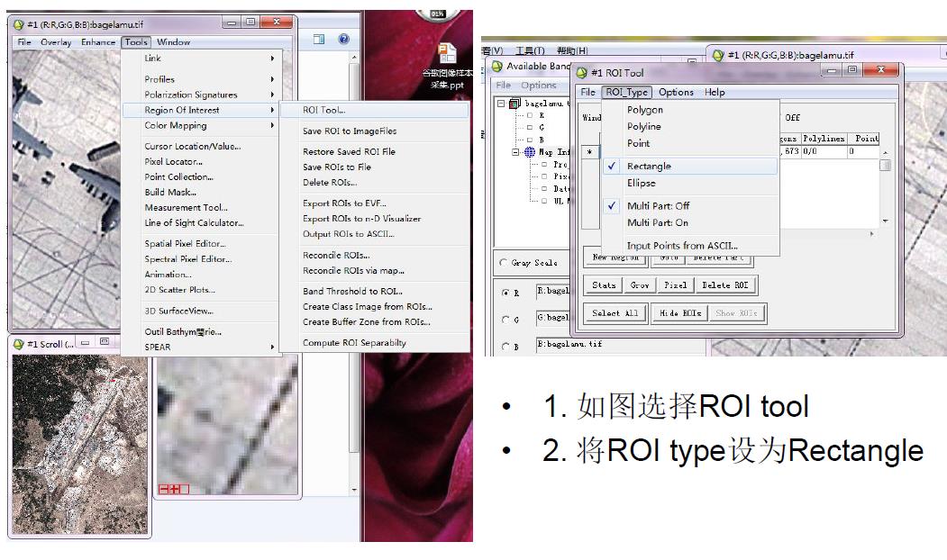Click the Map Info globe icon in the tree
947x560 pixels.
pyautogui.click(x=530, y=152)
